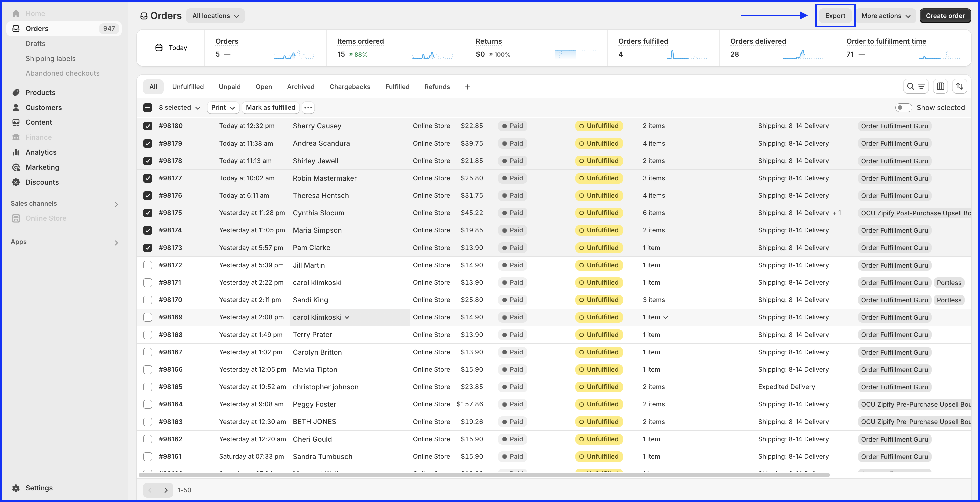Switch to the Fulfilled tab
This screenshot has height=502, width=980.
[397, 87]
